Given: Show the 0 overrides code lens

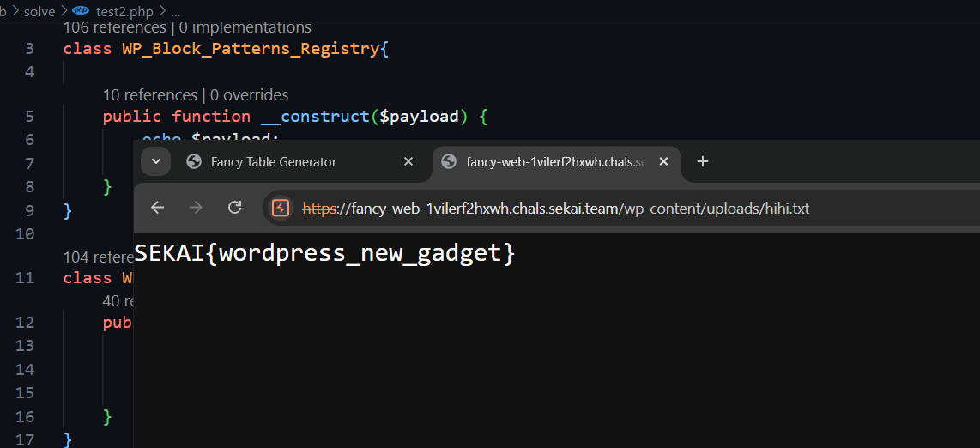Looking at the screenshot, I should pos(249,94).
